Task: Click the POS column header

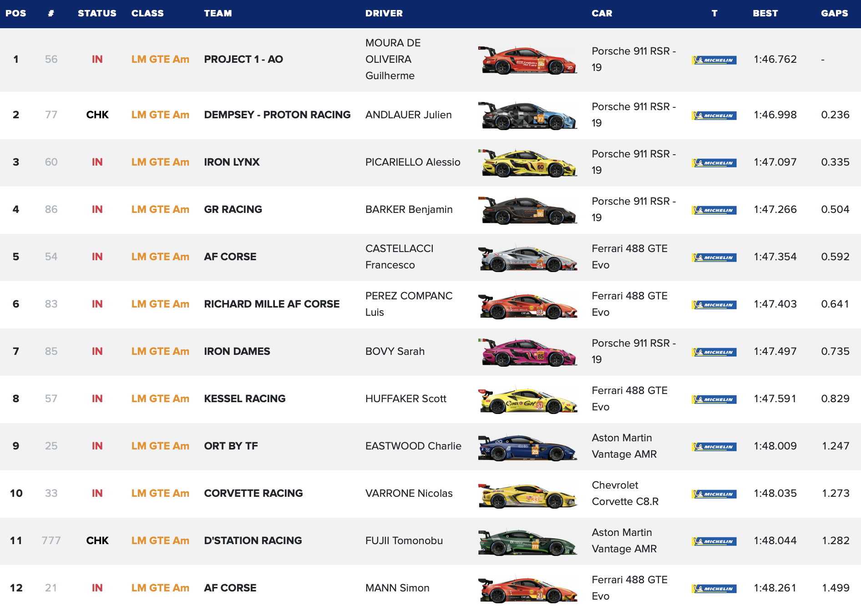Action: pyautogui.click(x=16, y=13)
